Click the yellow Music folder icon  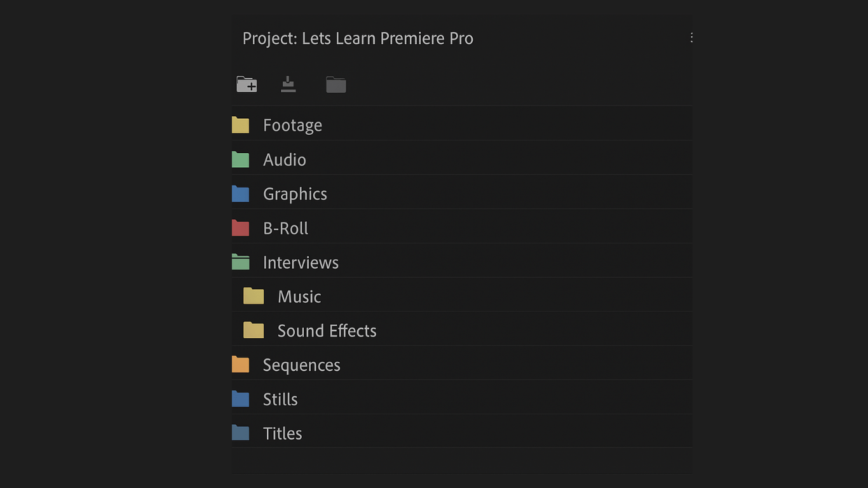[x=254, y=297]
